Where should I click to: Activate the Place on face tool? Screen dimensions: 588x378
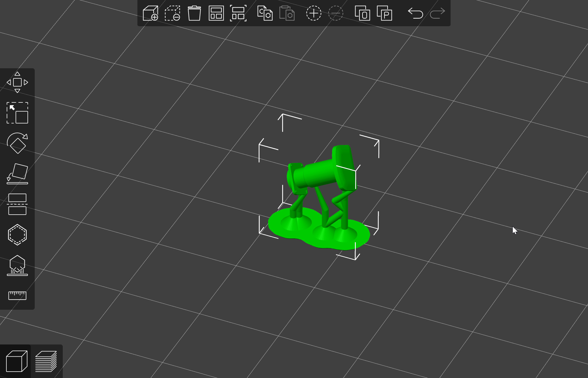point(17,174)
